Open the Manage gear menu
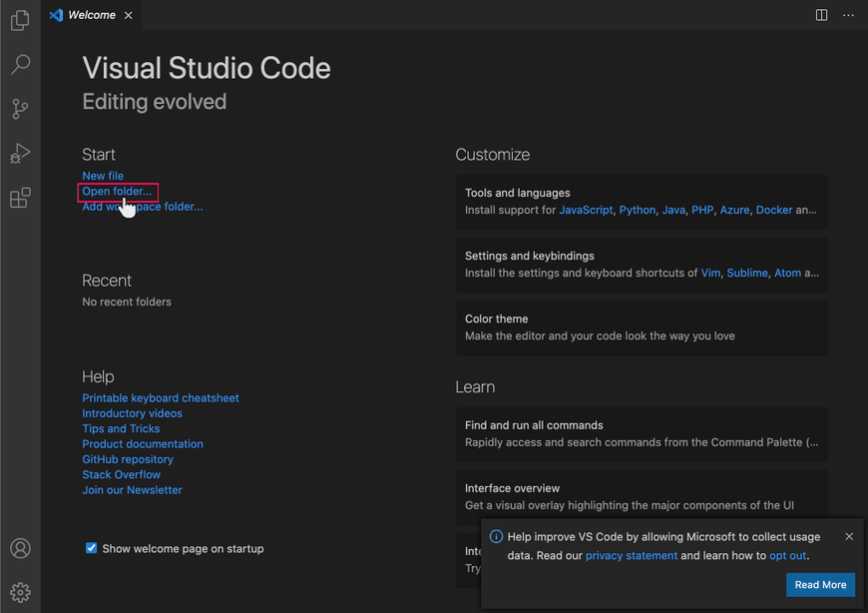 pos(20,592)
